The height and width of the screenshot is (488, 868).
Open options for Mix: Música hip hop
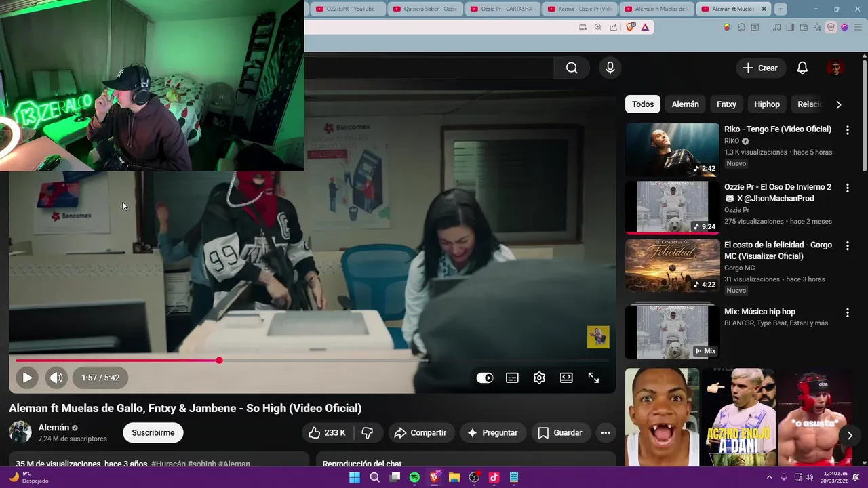847,312
